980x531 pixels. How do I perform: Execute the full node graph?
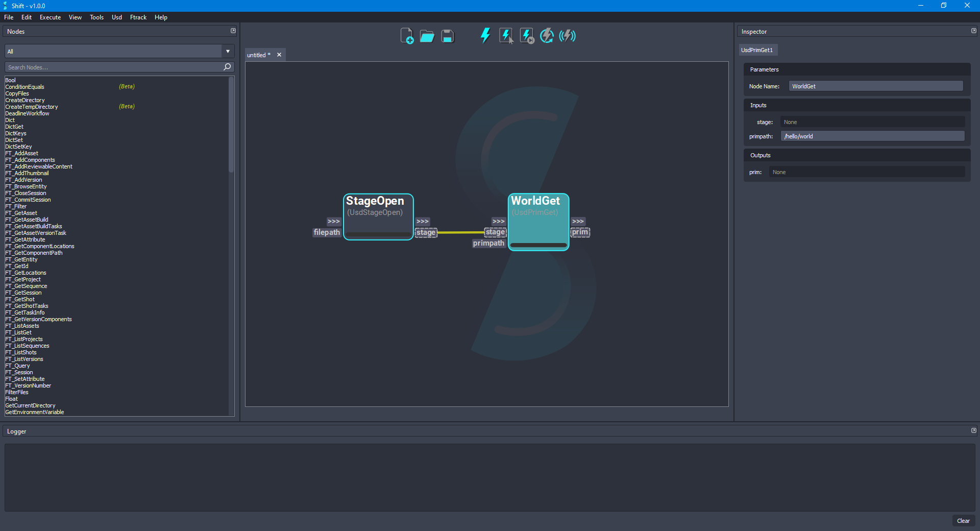coord(485,36)
